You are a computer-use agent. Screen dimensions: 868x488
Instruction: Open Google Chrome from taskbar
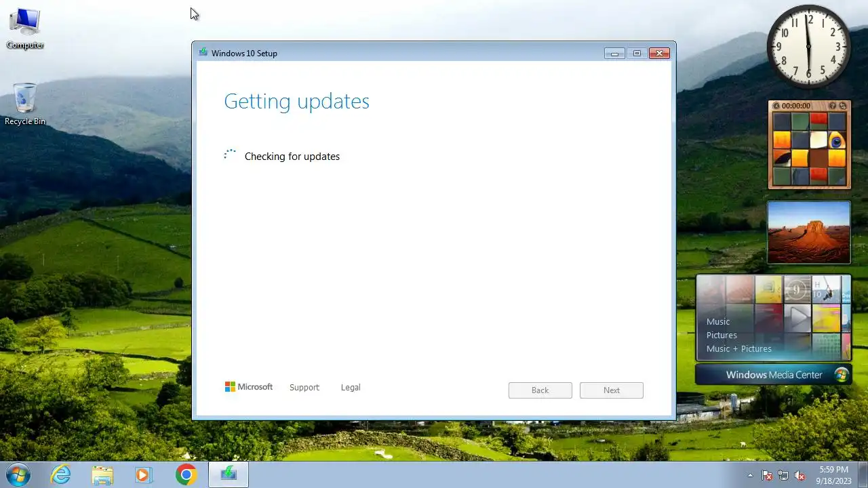tap(186, 475)
